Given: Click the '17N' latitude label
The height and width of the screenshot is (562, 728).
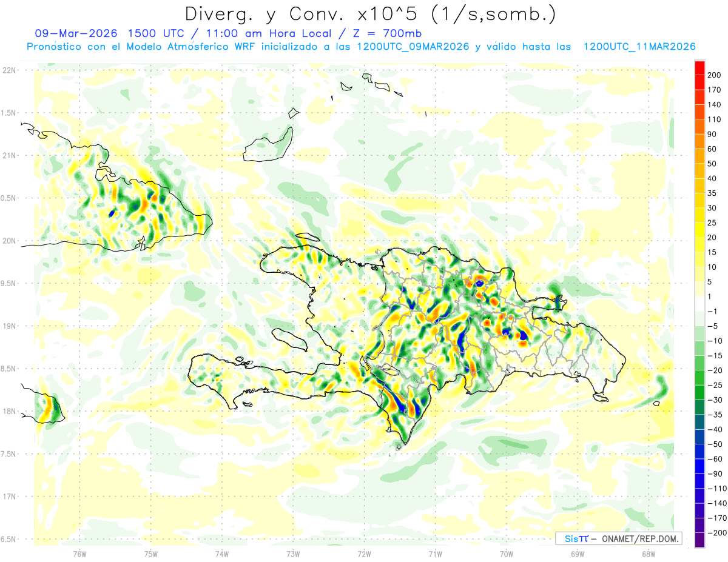Looking at the screenshot, I should [8, 497].
